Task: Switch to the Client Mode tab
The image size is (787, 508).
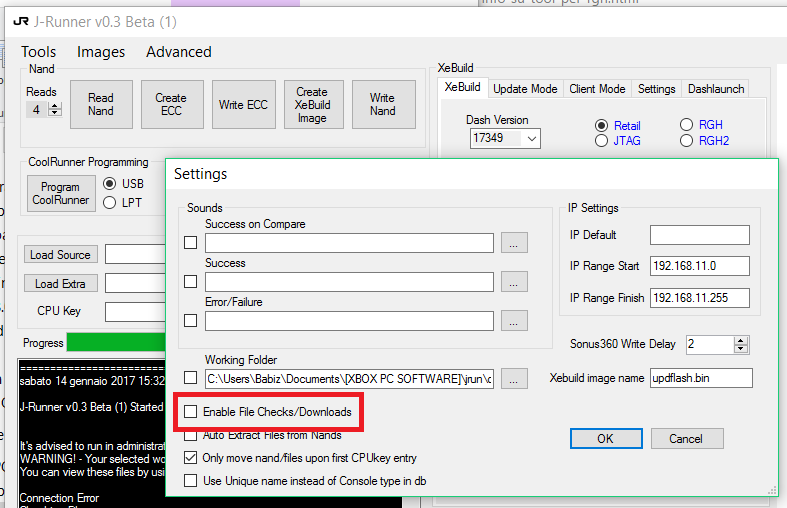Action: click(597, 89)
